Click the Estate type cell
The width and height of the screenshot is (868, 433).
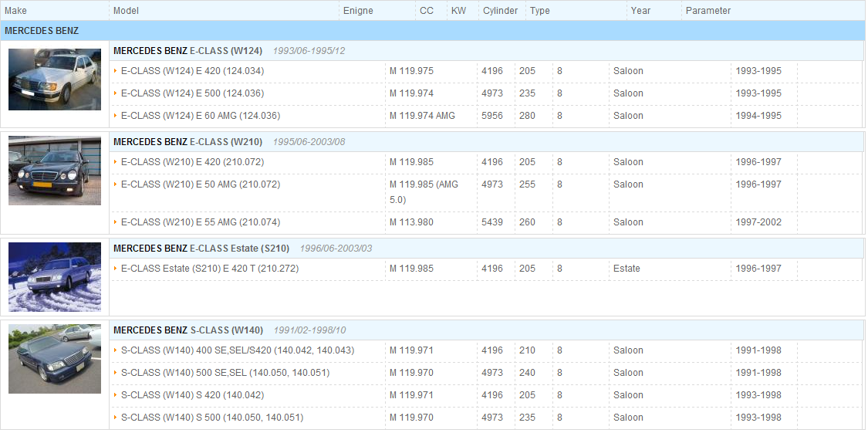tap(627, 269)
